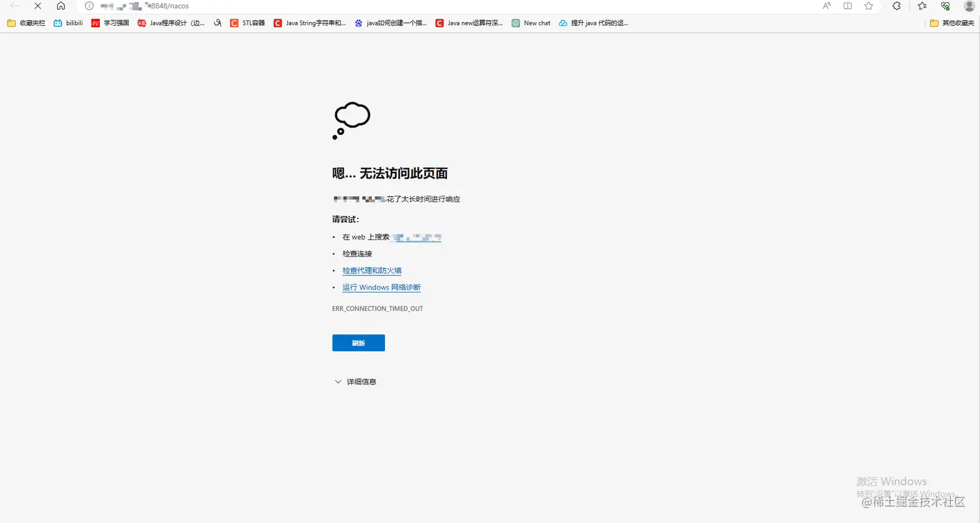
Task: Click 运行 Windows 网络诊断 link
Action: (x=381, y=287)
